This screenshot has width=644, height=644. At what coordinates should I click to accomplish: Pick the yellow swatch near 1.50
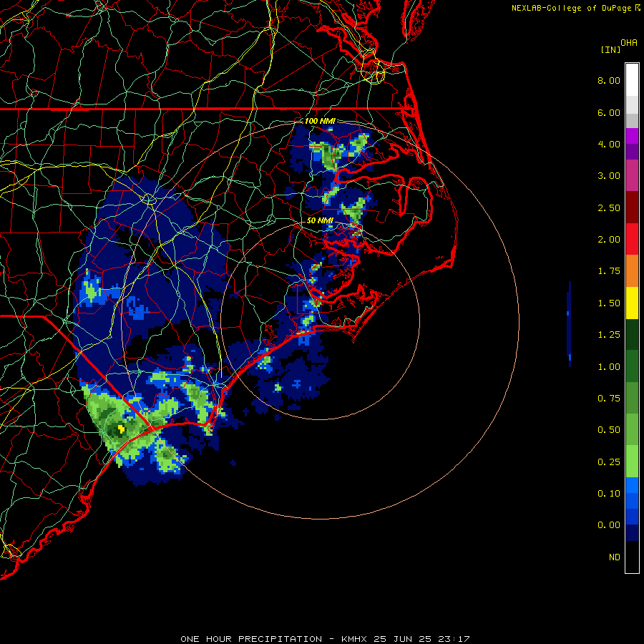tap(632, 303)
